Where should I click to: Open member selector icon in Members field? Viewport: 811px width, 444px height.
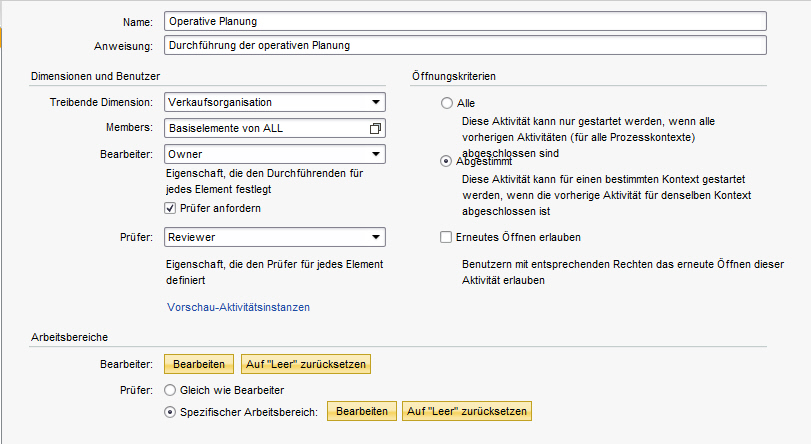pos(376,128)
